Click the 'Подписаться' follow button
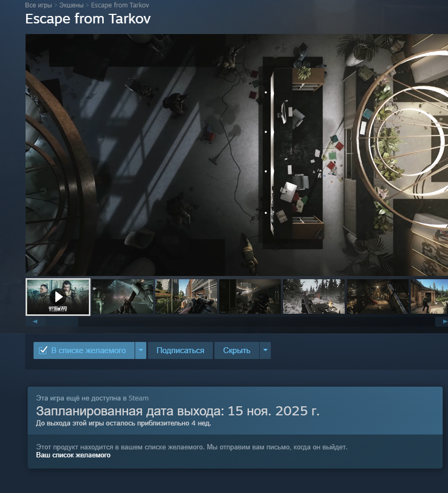448x493 pixels. pos(180,350)
